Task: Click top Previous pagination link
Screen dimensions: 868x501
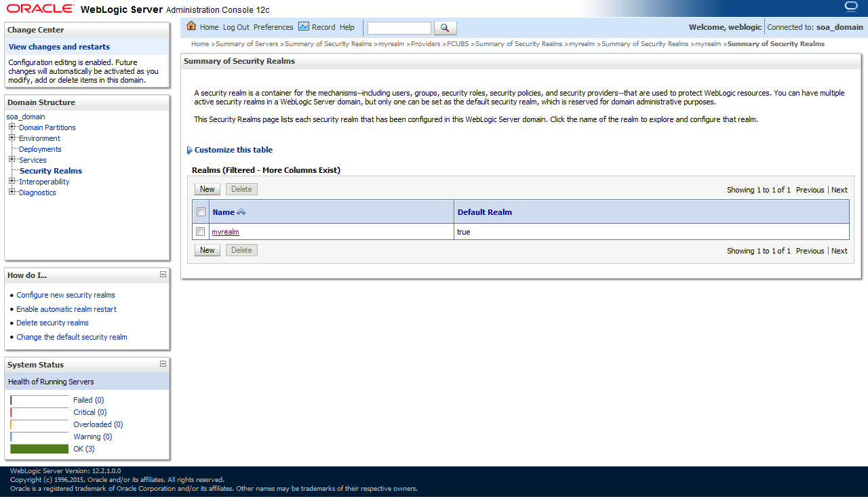Action: click(x=810, y=190)
